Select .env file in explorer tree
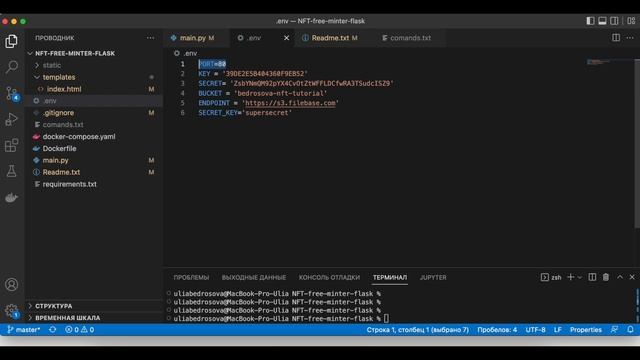Screen dimensions: 640x360 coord(94,101)
